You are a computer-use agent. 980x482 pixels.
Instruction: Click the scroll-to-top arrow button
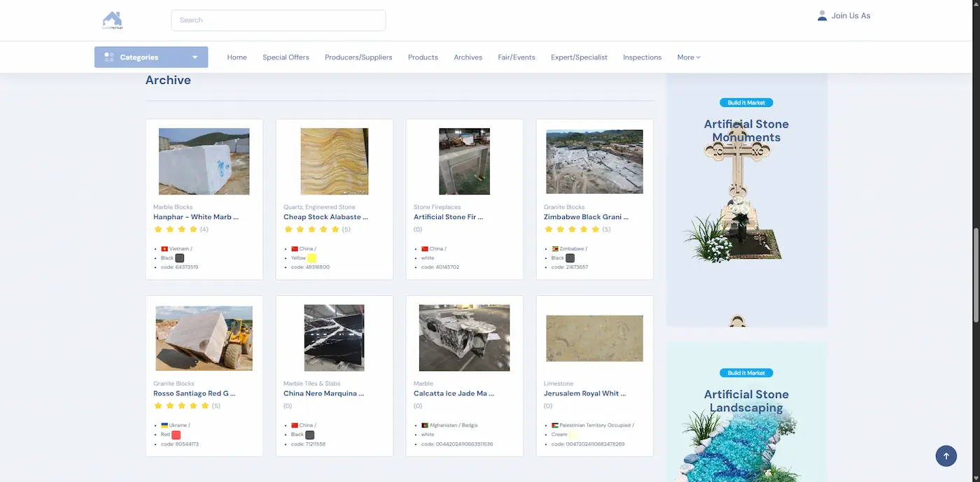(x=946, y=456)
